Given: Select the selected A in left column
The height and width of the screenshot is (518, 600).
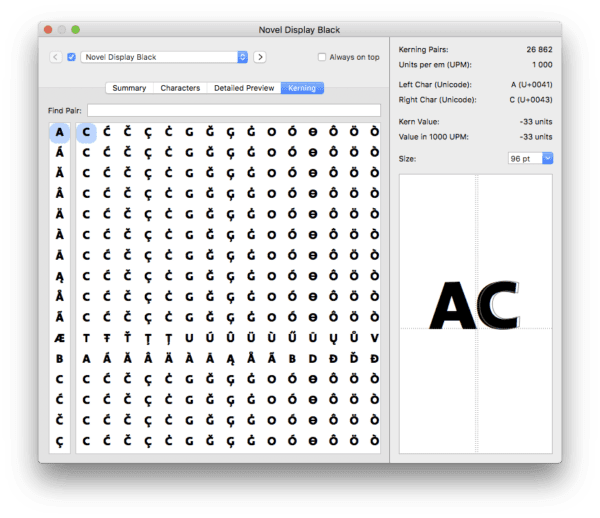Looking at the screenshot, I should coord(59,131).
